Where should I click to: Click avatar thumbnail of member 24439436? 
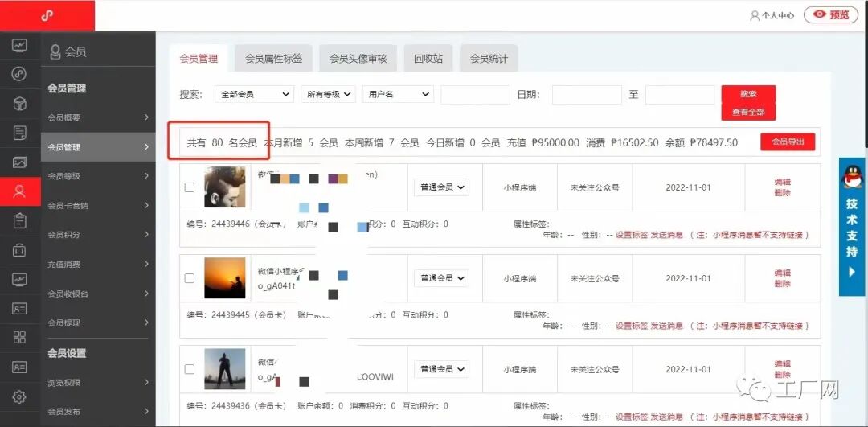point(225,369)
